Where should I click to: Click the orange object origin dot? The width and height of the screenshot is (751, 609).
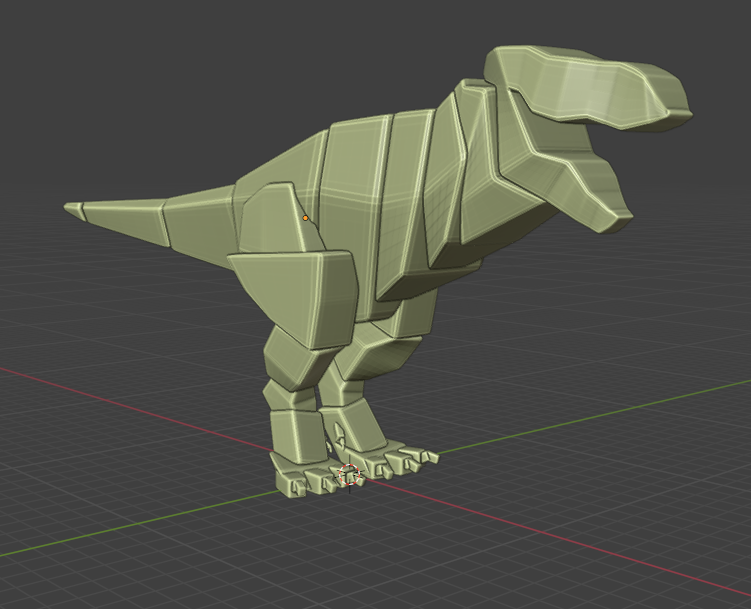coord(306,218)
